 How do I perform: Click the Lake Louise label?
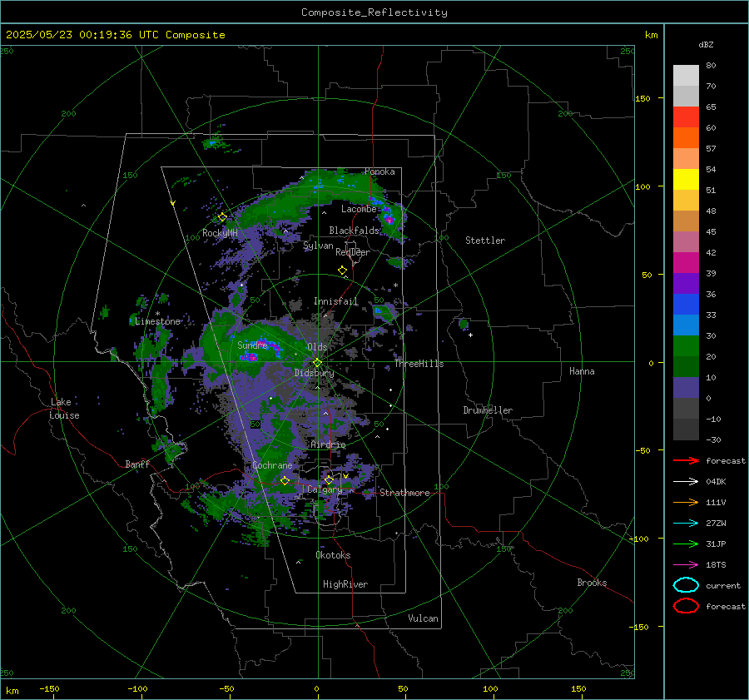(x=64, y=409)
